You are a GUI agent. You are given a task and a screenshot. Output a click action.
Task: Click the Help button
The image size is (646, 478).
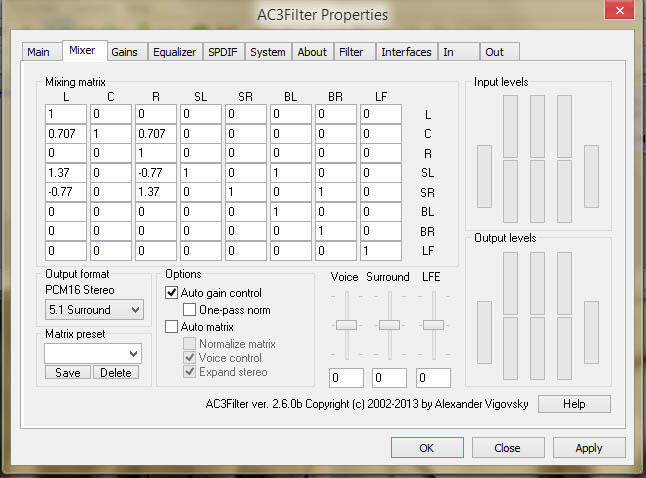pyautogui.click(x=574, y=404)
